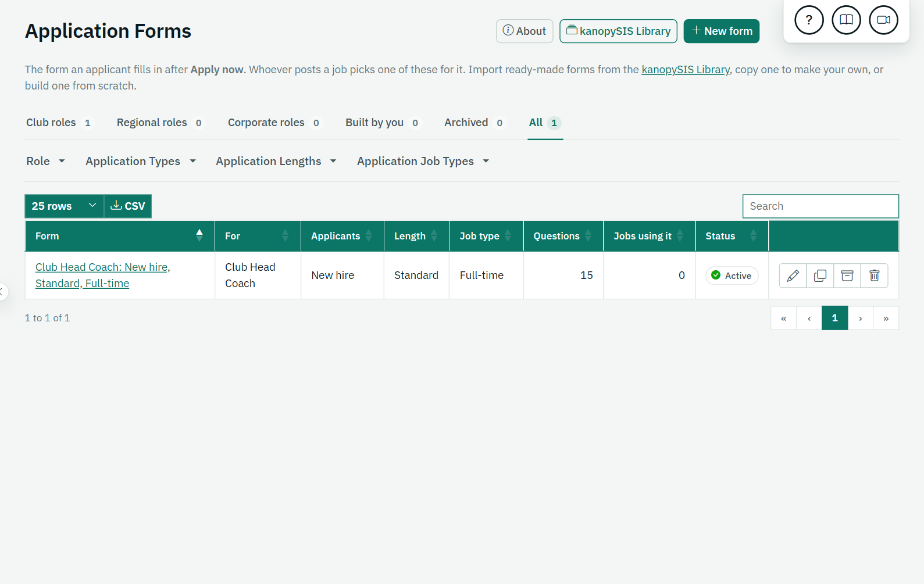
Task: Expand the sidebar with the left edge chevron
Action: click(x=2, y=292)
